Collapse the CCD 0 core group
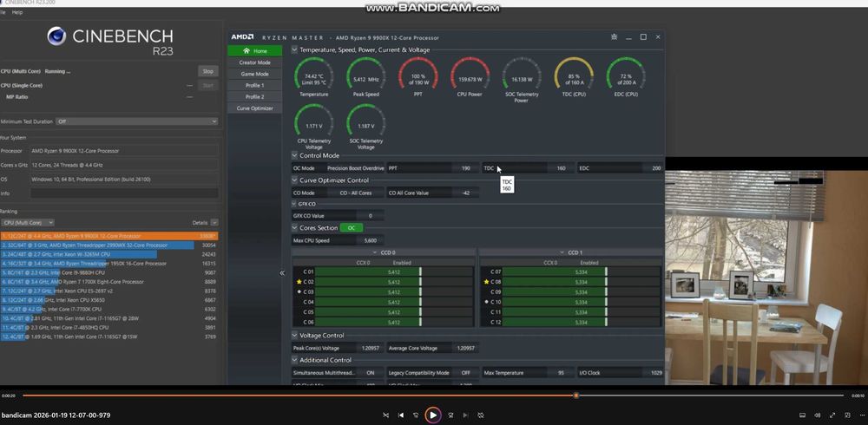Viewport: 868px width, 425px height. click(375, 252)
